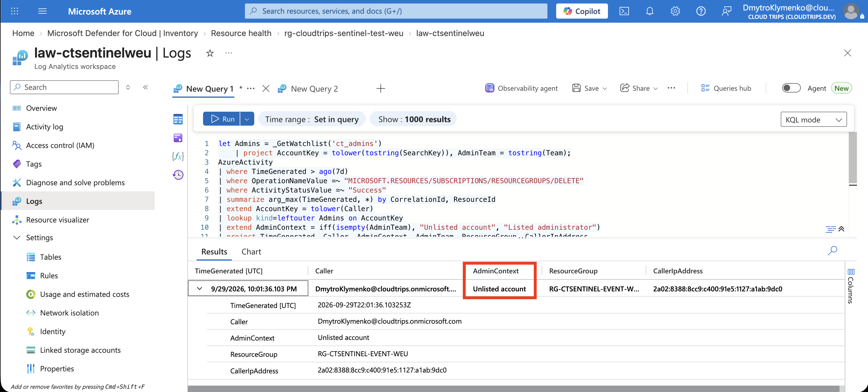This screenshot has width=868, height=392.
Task: Open Queries hub
Action: [726, 88]
